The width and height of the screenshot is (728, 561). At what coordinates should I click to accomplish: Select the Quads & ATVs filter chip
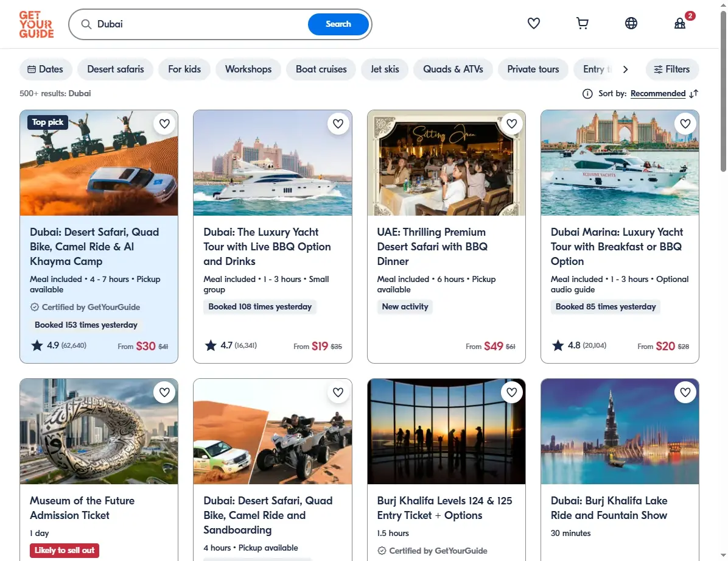click(x=453, y=69)
